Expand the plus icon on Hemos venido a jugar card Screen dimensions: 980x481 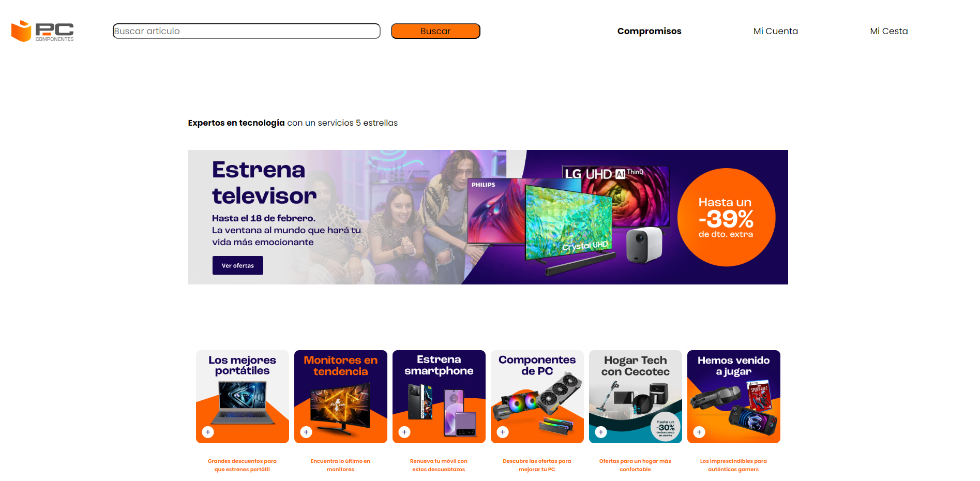(699, 432)
